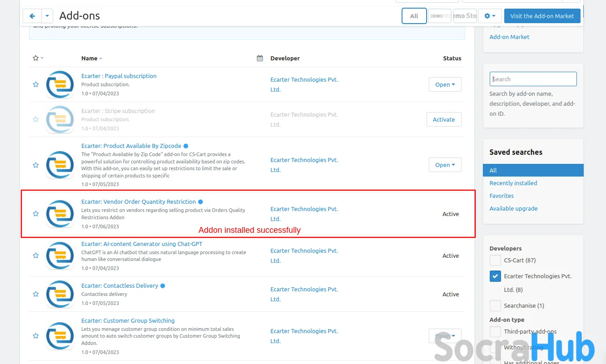This screenshot has width=606, height=364.
Task: Enable the Searchanise developer checkbox
Action: point(495,306)
